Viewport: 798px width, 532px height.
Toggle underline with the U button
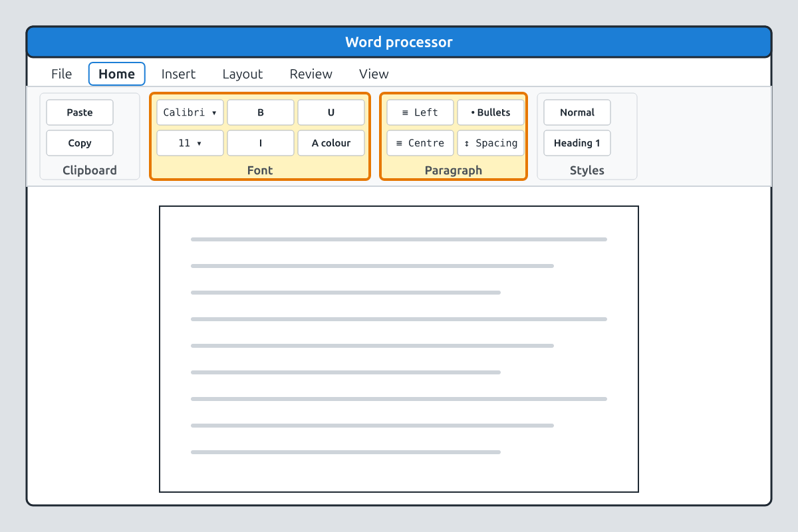point(331,112)
